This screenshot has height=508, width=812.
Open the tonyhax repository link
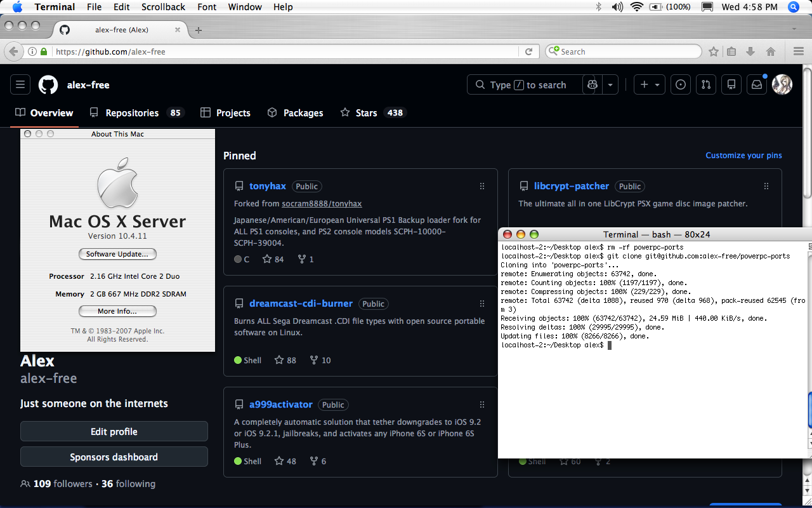click(x=268, y=186)
